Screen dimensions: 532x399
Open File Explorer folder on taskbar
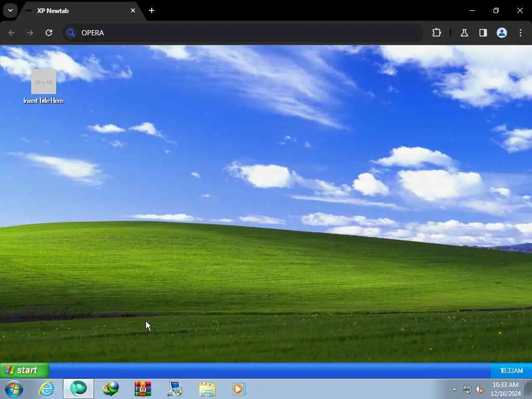coord(207,389)
